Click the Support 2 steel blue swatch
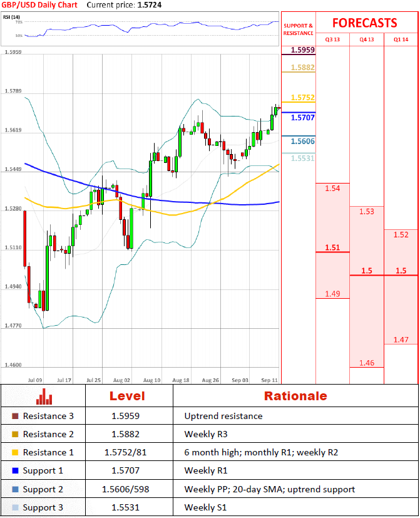 point(15,489)
